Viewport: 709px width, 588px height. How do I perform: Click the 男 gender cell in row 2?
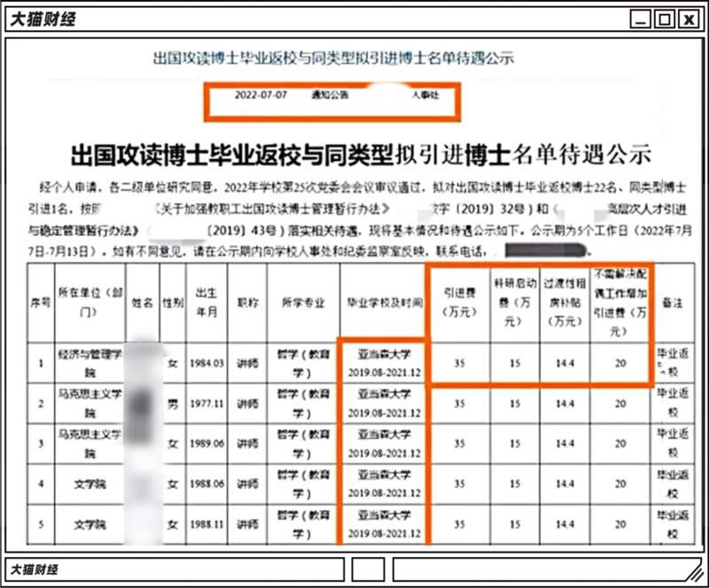click(173, 403)
